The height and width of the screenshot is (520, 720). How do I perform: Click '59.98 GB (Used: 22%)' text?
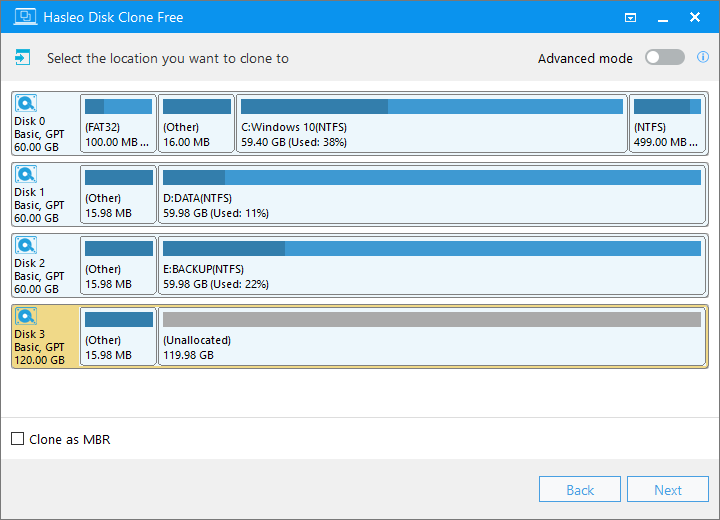pos(216,284)
